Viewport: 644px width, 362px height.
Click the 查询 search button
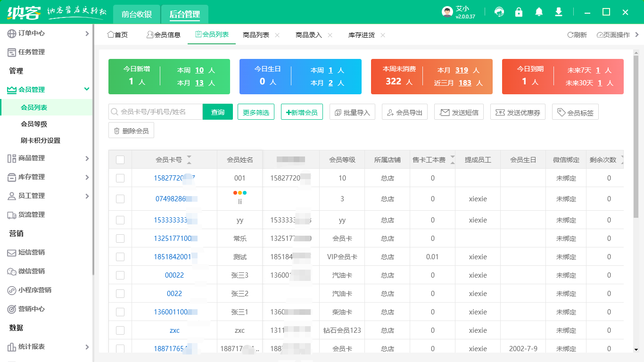(x=218, y=112)
